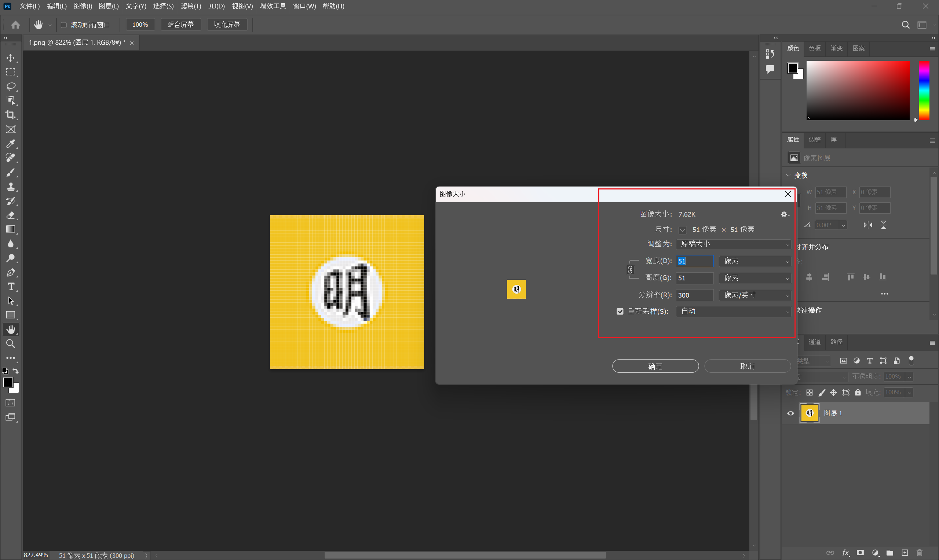
Task: Select the Pen tool
Action: click(11, 272)
